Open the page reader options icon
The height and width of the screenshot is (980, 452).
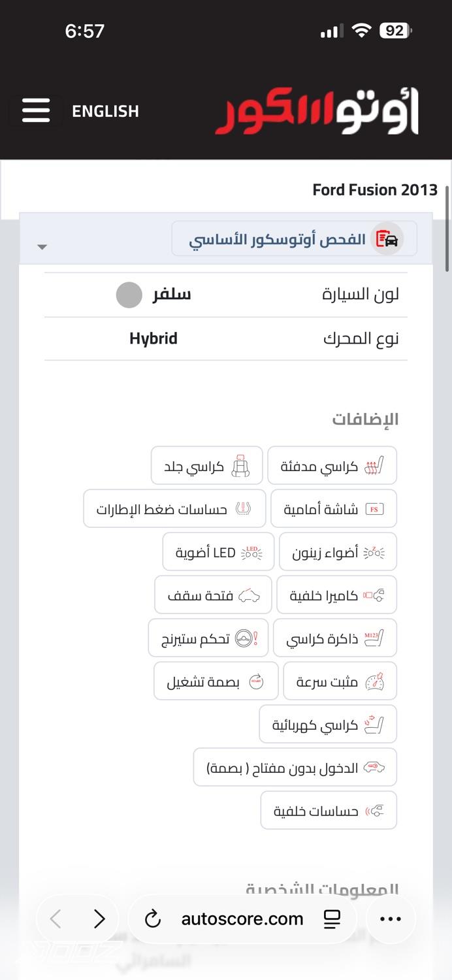coord(332,919)
